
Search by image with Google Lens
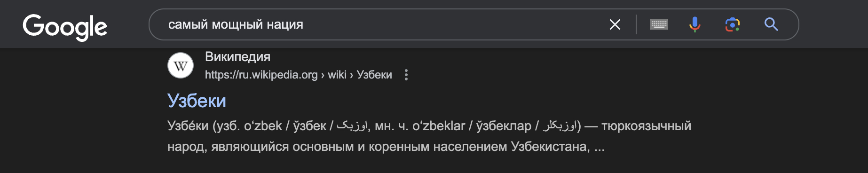click(732, 24)
